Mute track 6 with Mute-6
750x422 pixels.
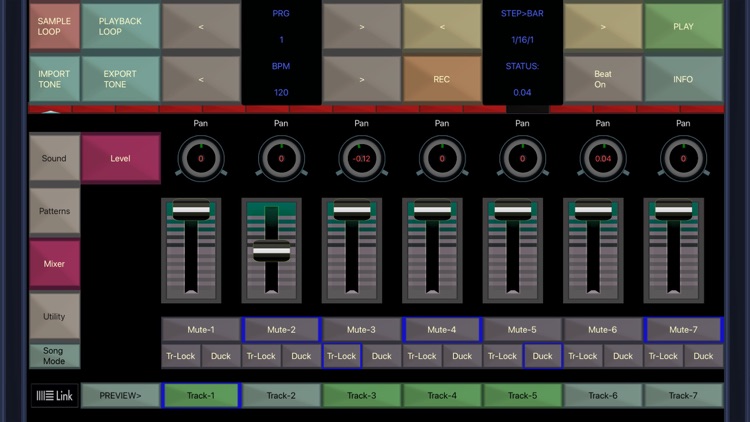[x=603, y=330]
